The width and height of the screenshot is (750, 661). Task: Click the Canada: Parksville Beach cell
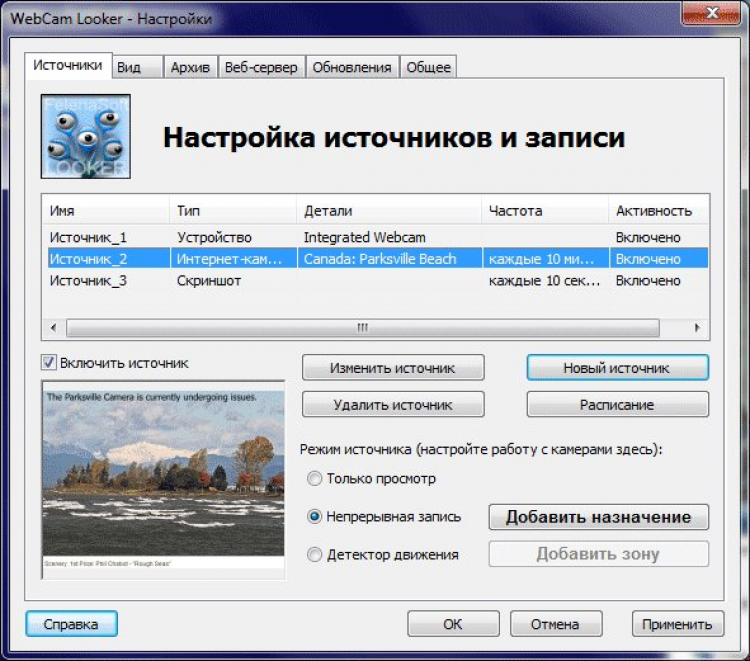(380, 259)
